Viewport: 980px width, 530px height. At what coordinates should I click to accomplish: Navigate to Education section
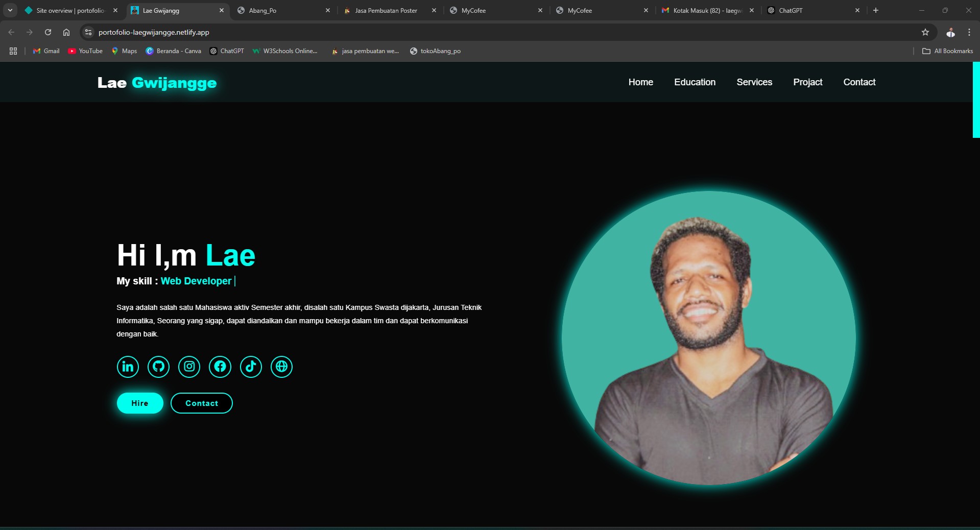[695, 82]
